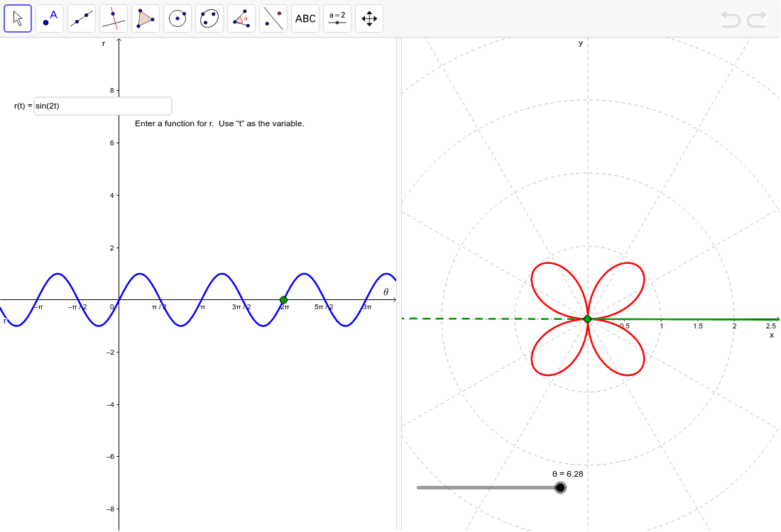Select the Polygon tool
Viewport: 781px width, 532px height.
(146, 18)
